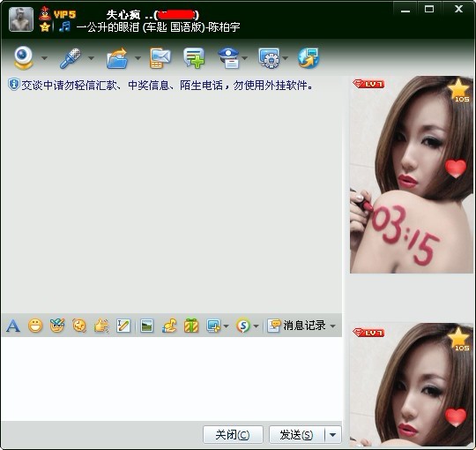Click the song title 一公升的眼泪 text

[x=158, y=27]
